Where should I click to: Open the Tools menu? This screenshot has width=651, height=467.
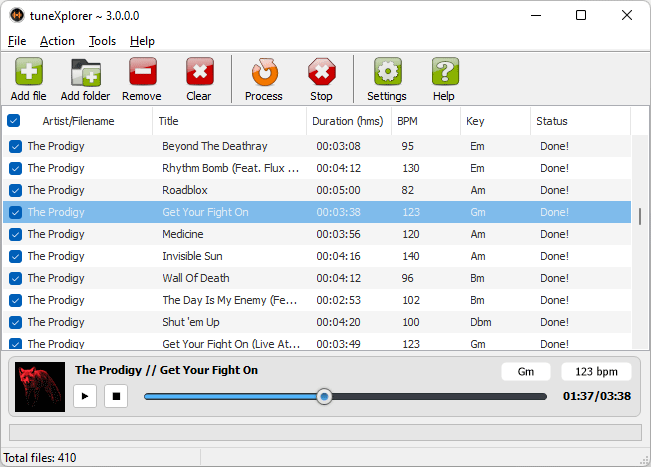tap(102, 41)
